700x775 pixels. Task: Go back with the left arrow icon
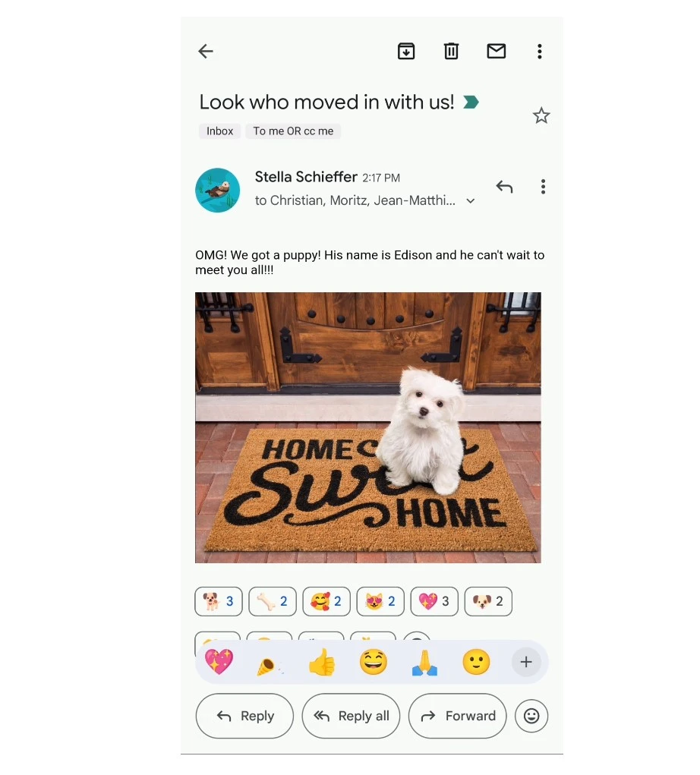tap(206, 51)
